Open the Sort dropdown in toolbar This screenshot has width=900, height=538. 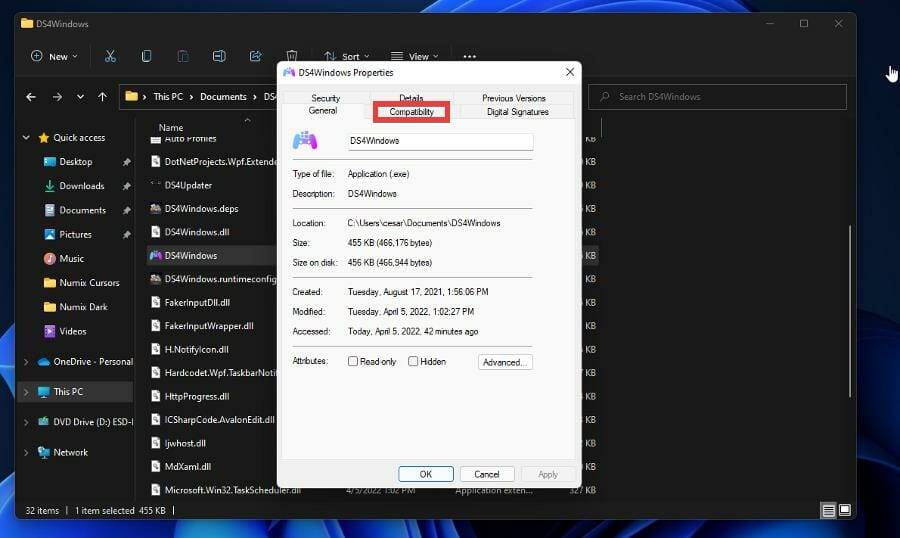click(x=347, y=56)
